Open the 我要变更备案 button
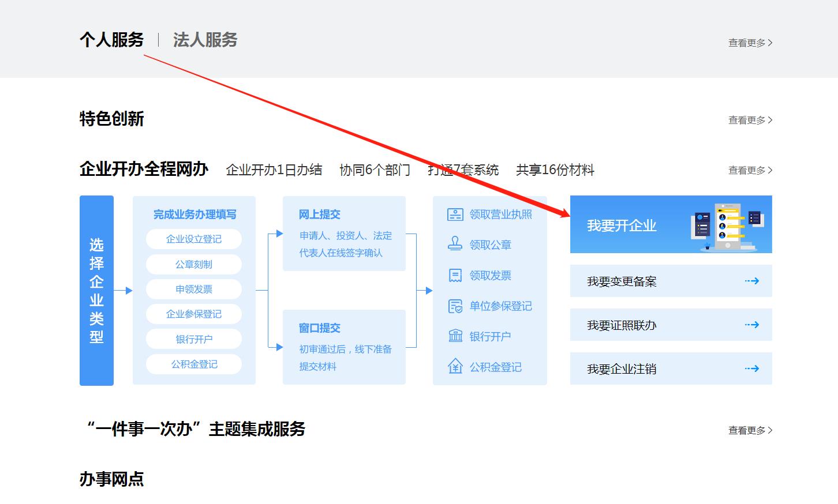The width and height of the screenshot is (838, 504). pyautogui.click(x=671, y=281)
